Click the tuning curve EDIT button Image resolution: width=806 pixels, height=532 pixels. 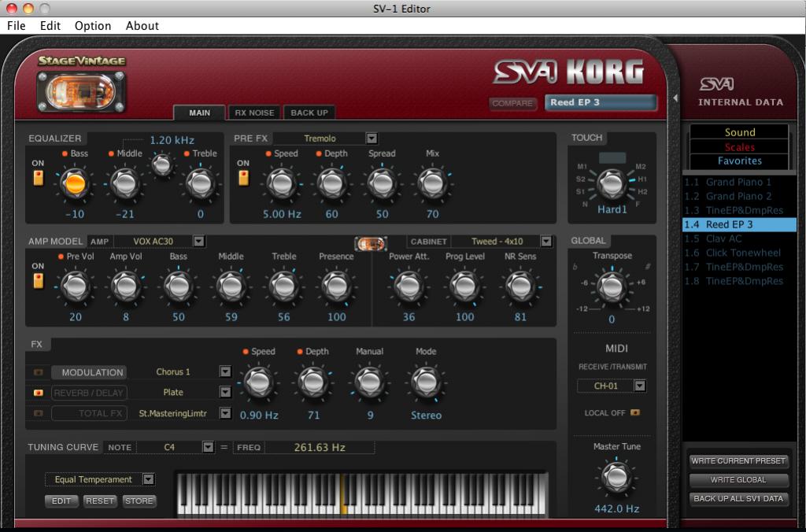coord(61,501)
